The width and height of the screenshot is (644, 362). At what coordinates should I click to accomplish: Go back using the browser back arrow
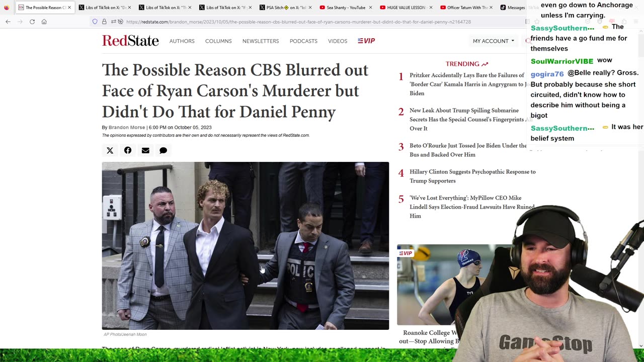click(8, 22)
